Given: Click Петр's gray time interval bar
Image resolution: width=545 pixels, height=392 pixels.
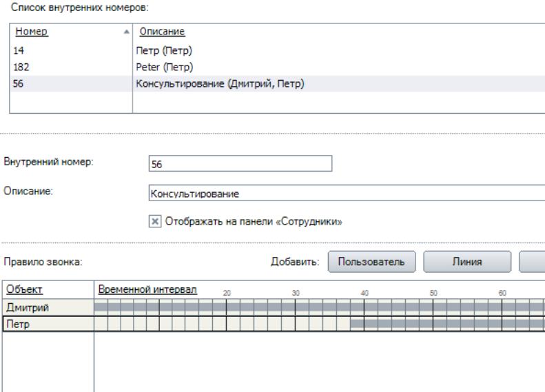Looking at the screenshot, I should coord(448,324).
